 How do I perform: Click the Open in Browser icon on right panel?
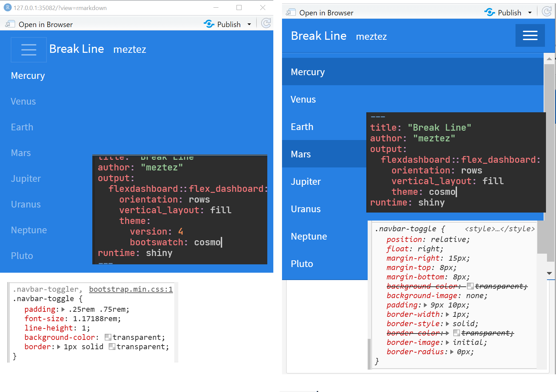[291, 12]
